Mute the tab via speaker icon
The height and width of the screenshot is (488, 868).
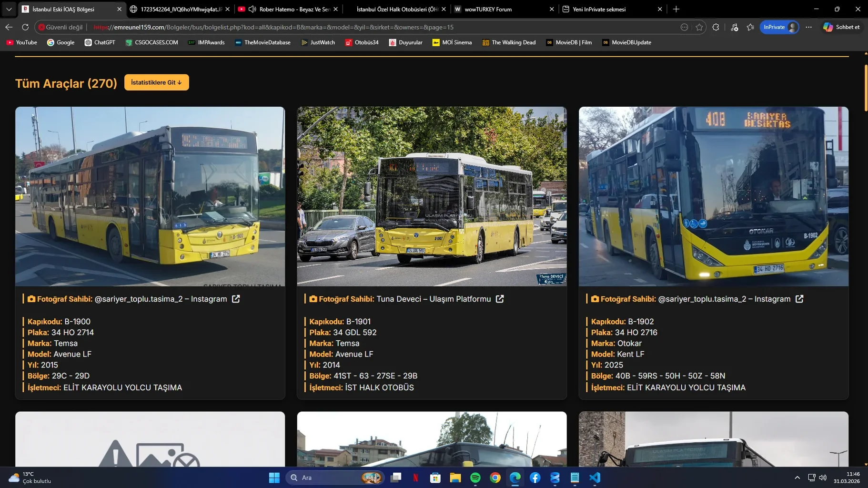point(252,9)
